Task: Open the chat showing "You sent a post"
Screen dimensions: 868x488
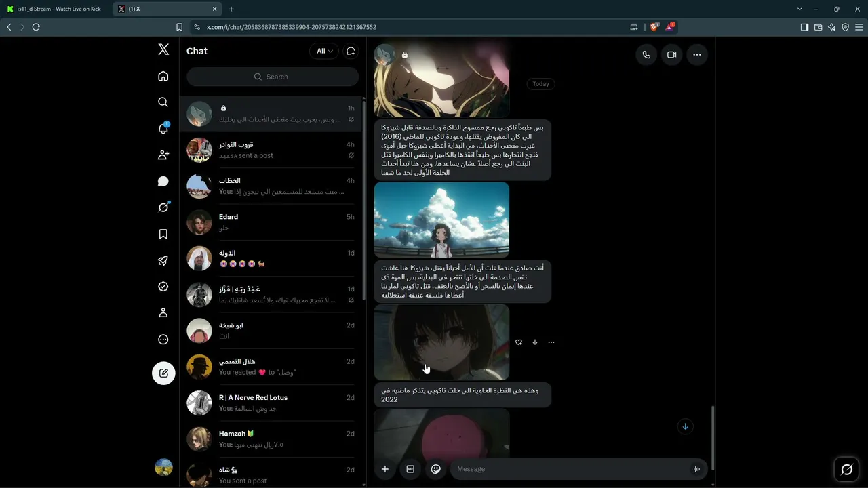Action: [272, 474]
